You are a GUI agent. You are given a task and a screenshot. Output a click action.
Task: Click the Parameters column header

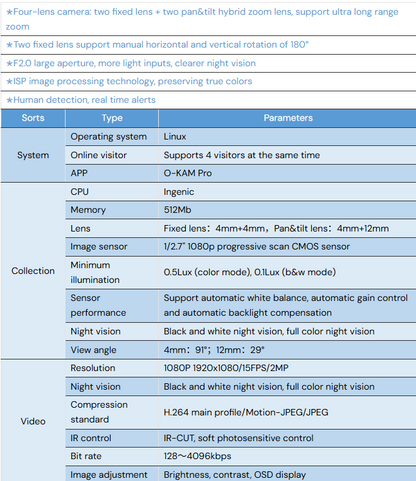click(288, 118)
